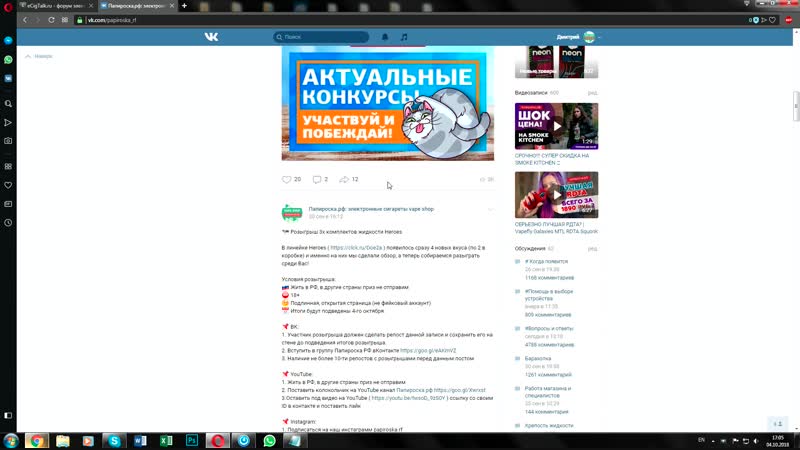Open the #Помощь в выборе устройства discussion
Viewport: 800px width, 450px height.
[x=549, y=295]
